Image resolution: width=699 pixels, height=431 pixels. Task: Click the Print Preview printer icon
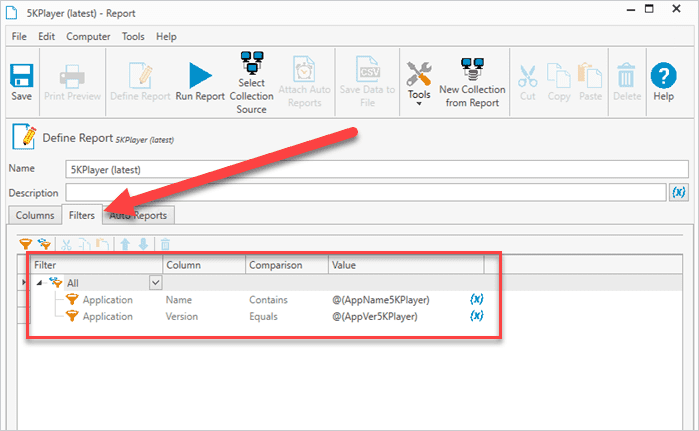(72, 76)
